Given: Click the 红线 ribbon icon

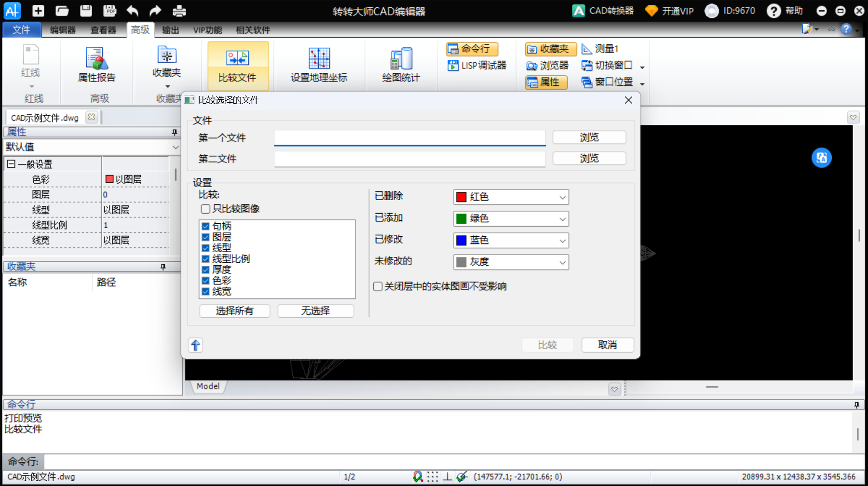Looking at the screenshot, I should [31, 61].
